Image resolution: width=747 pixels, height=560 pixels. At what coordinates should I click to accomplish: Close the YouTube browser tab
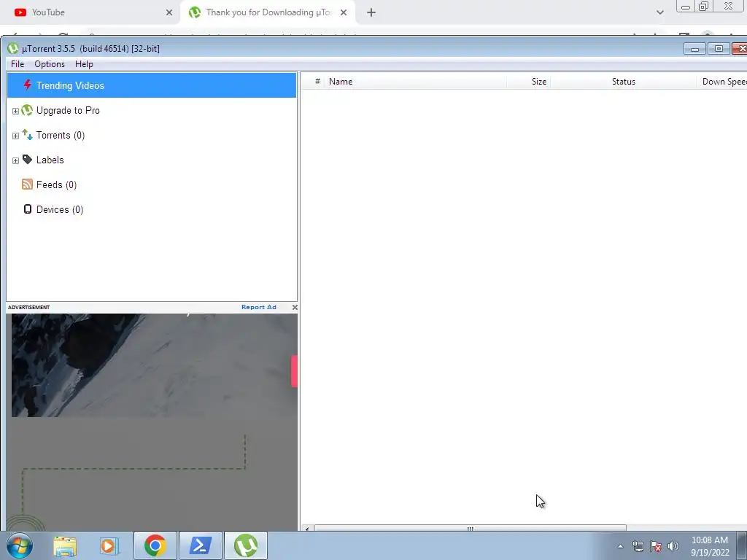[x=169, y=12]
